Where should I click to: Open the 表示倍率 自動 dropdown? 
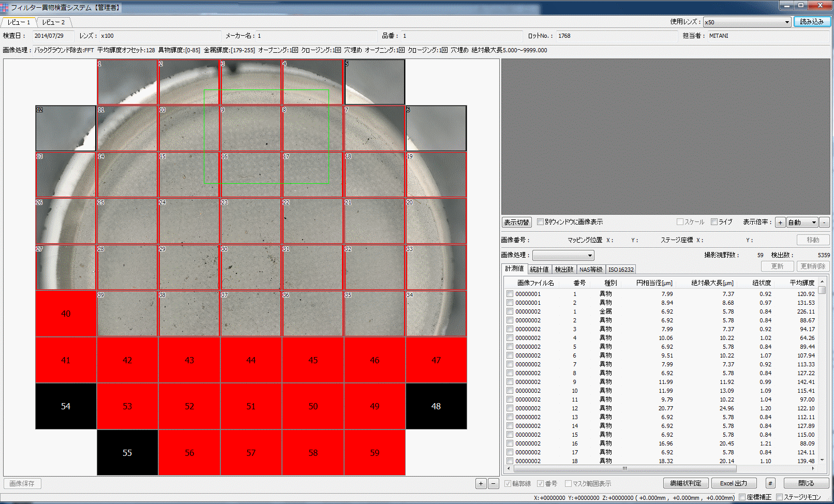pyautogui.click(x=802, y=223)
